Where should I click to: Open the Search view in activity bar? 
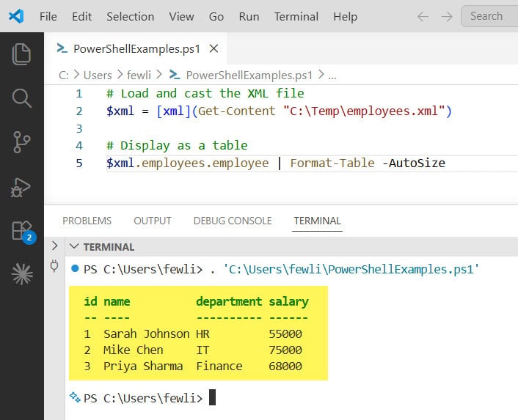click(x=21, y=98)
